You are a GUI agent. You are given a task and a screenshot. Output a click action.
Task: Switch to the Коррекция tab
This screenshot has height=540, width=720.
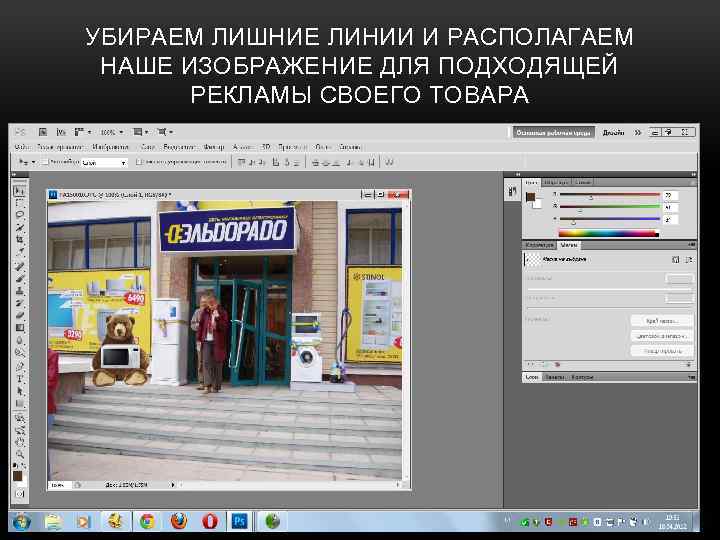click(x=540, y=245)
